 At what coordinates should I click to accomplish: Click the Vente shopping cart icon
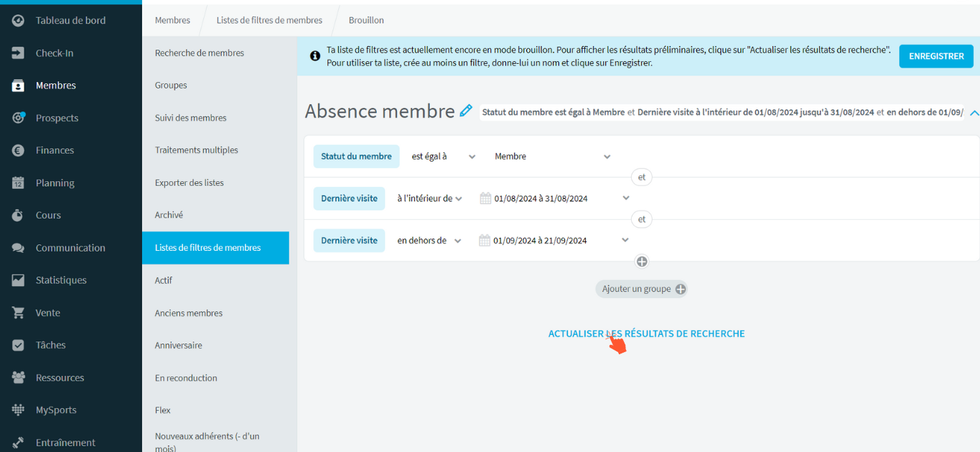click(x=18, y=313)
